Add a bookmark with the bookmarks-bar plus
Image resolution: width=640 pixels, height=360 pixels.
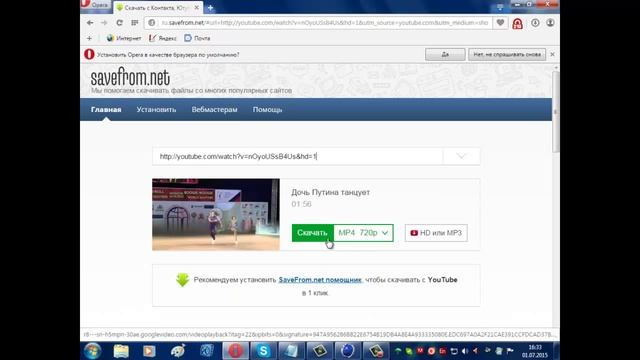click(89, 38)
